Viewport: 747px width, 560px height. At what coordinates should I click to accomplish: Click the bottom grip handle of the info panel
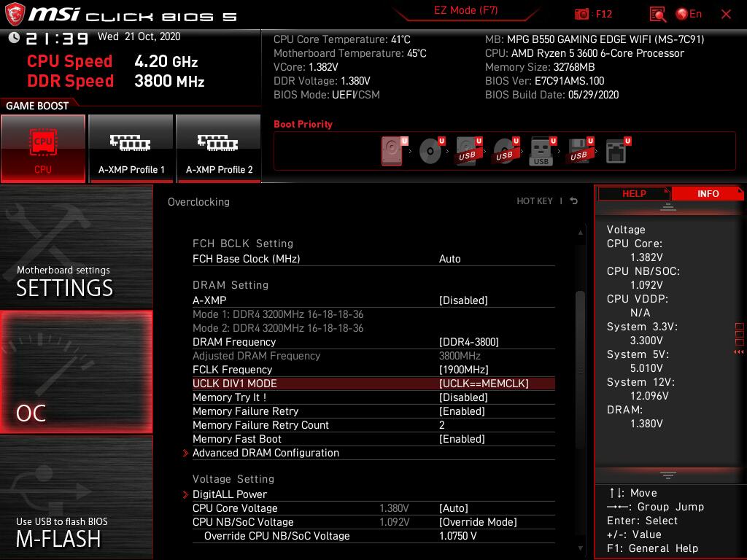668,475
